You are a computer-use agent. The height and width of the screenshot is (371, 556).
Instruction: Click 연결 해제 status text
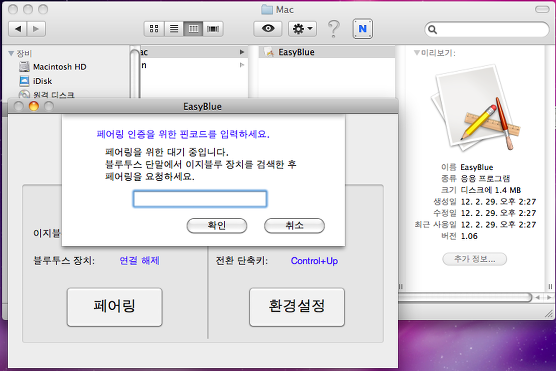click(x=139, y=261)
